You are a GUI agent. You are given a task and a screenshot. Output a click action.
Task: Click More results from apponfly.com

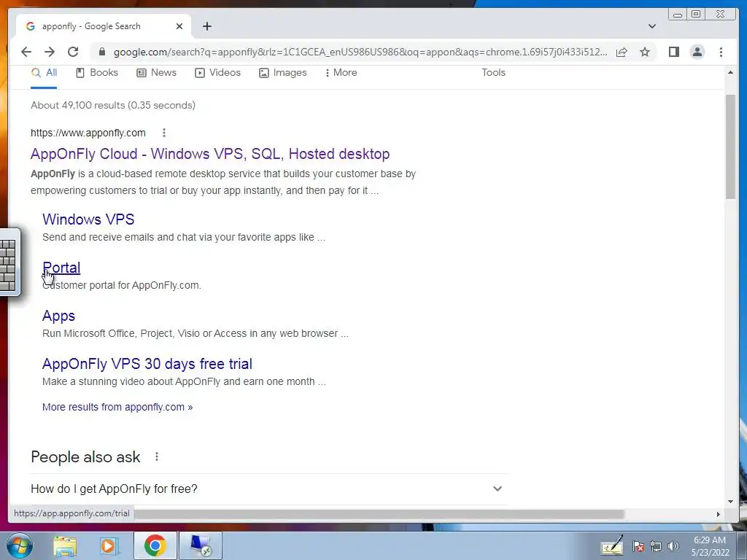117,407
